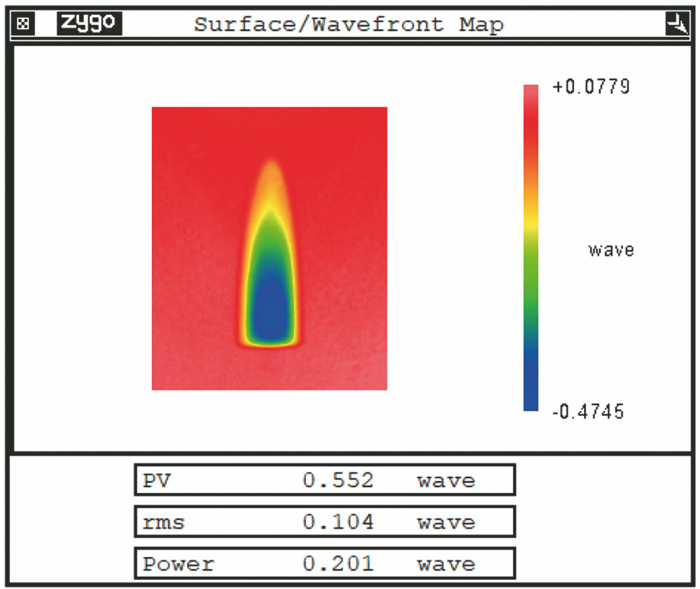Screen dimensions: 700x589
Task: Click the wave unit label beside the scale
Action: 611,250
